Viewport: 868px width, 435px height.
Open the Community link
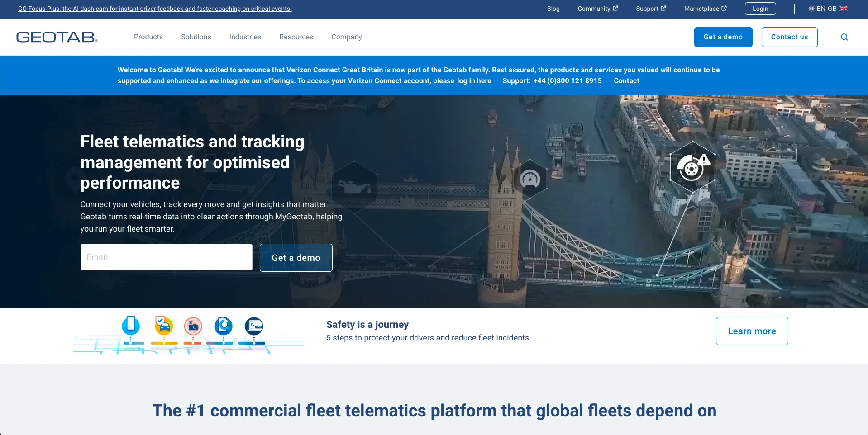click(x=598, y=9)
